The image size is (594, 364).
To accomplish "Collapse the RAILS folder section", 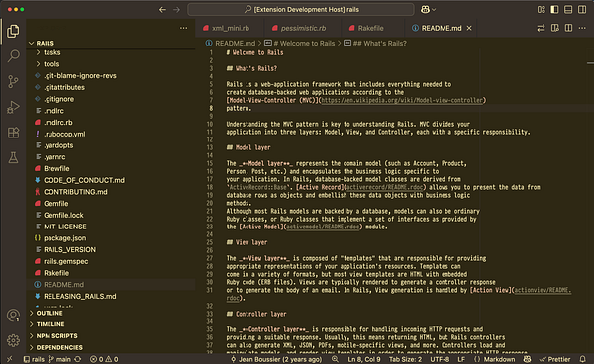I will coord(112,43).
